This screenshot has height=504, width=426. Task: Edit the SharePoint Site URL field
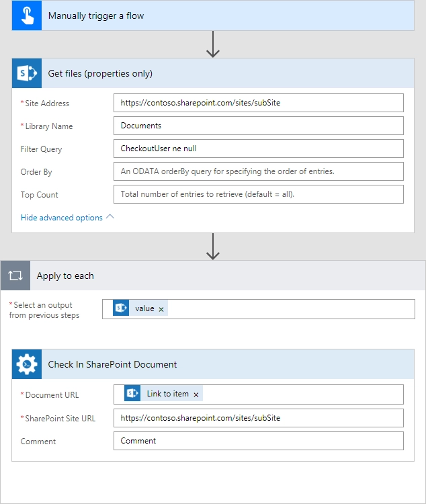coord(259,418)
